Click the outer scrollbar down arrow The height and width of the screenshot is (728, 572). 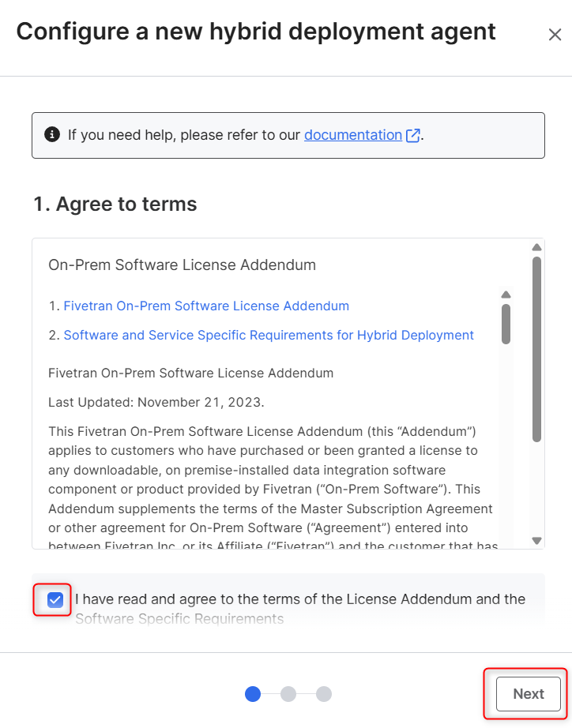click(536, 540)
